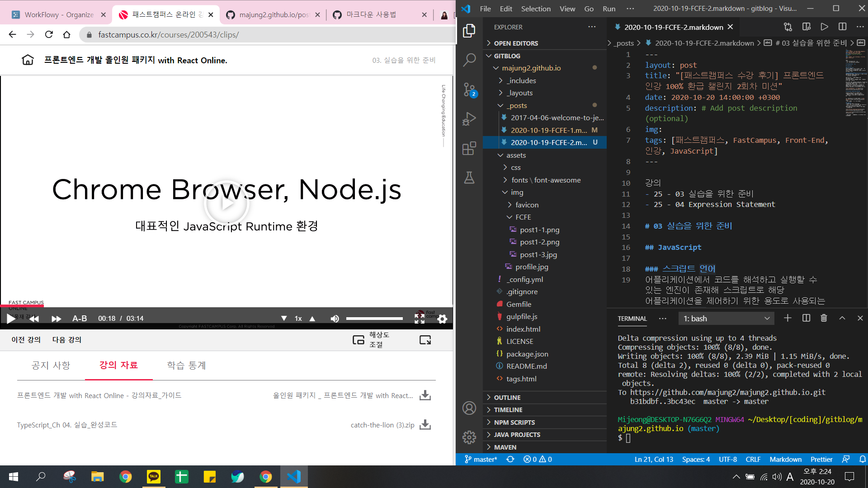Open the errors and warnings count in the status bar
Screen dimensions: 868x488
[538, 459]
